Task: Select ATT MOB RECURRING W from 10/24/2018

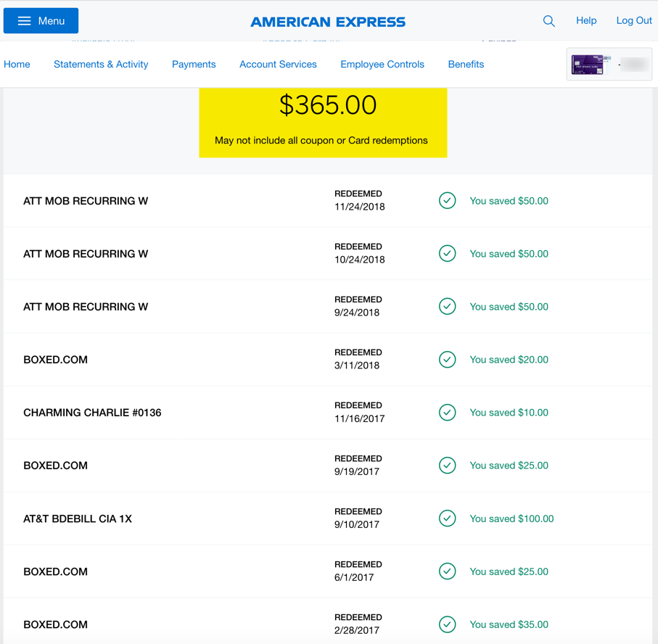Action: pyautogui.click(x=86, y=254)
